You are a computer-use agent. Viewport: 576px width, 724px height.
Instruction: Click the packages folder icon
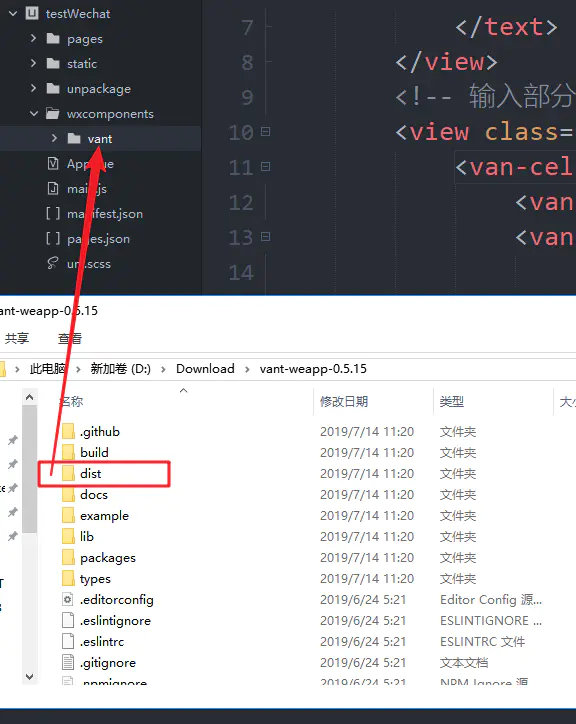68,557
